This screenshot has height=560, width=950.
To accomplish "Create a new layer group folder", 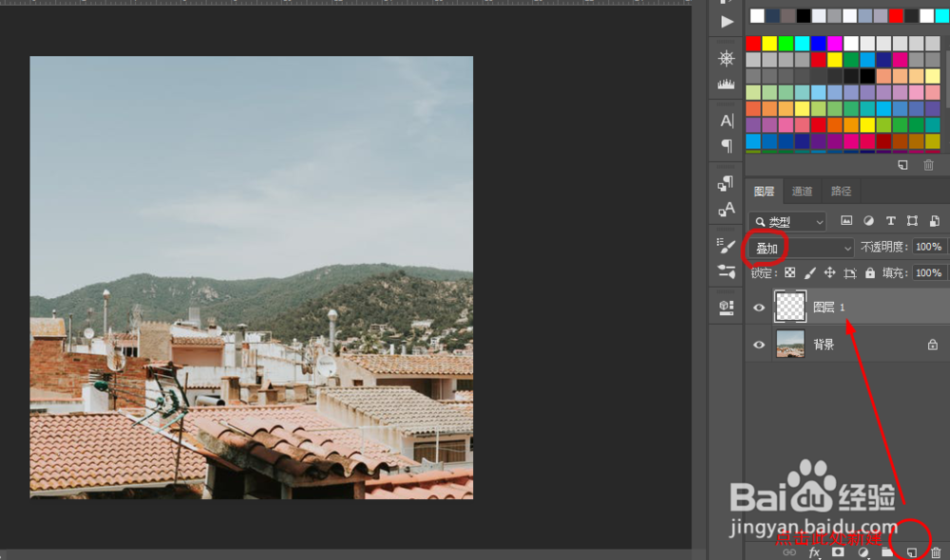I will [x=887, y=552].
